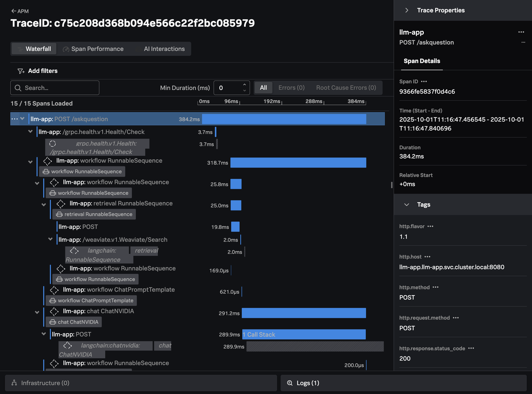Filter spans by Errors (0)
The height and width of the screenshot is (394, 532).
[291, 88]
